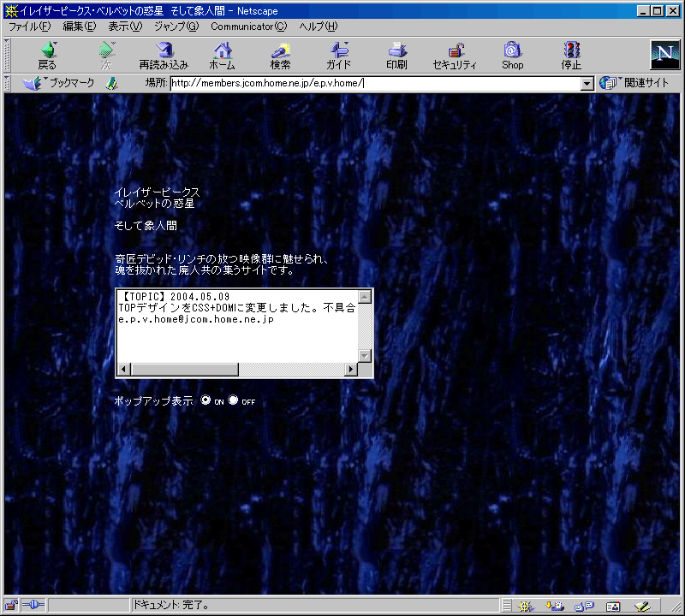Go forward with the 次 button
The height and width of the screenshot is (616, 685).
tap(106, 56)
